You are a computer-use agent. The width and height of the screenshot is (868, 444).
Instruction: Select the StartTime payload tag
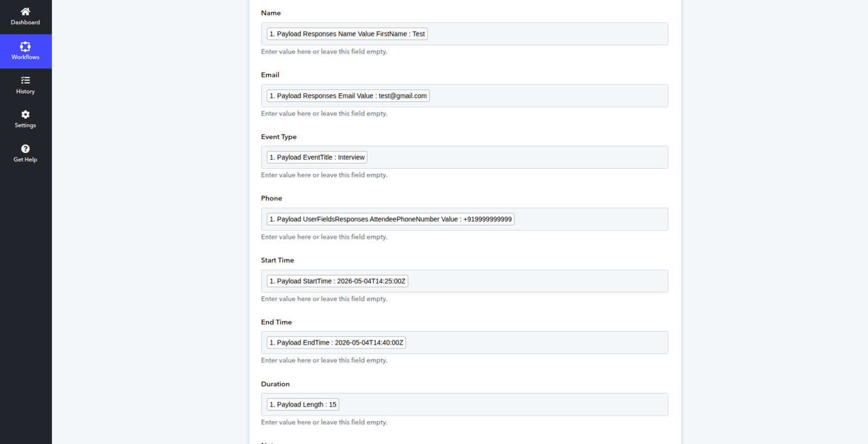(337, 281)
